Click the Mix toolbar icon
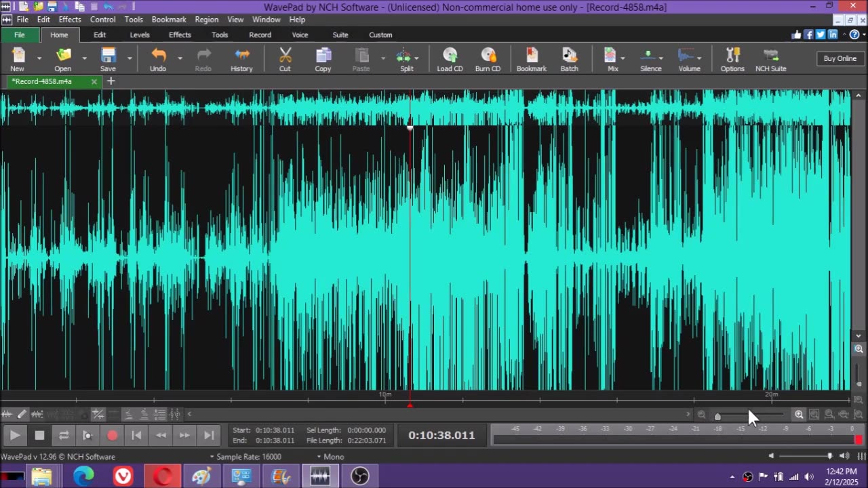Image resolution: width=868 pixels, height=488 pixels. (612, 59)
